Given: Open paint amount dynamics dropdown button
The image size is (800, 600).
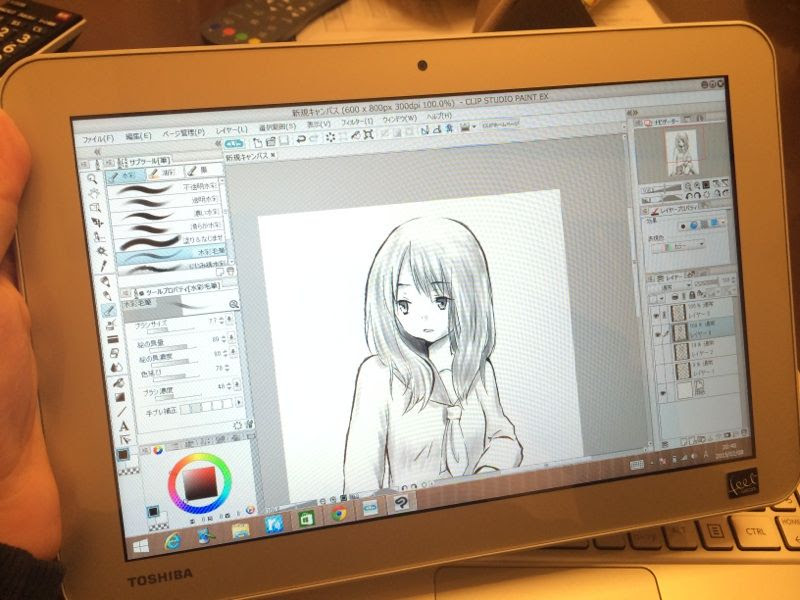Looking at the screenshot, I should 232,337.
